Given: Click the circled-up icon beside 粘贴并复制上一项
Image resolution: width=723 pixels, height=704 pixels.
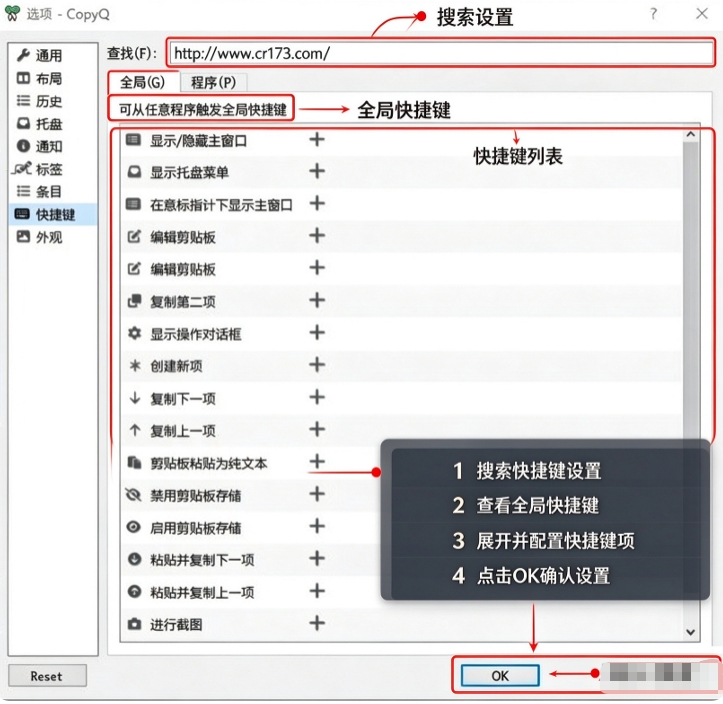Looking at the screenshot, I should 134,591.
